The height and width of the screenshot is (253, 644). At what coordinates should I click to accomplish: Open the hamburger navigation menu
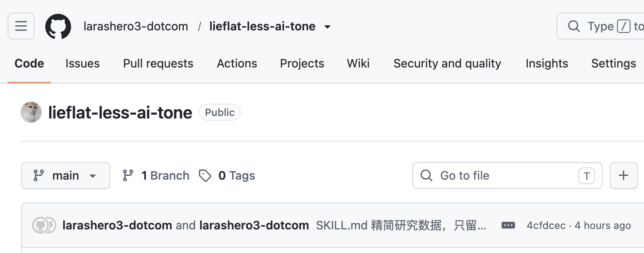[21, 26]
